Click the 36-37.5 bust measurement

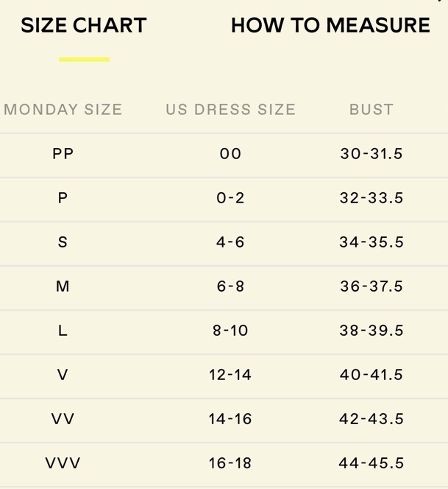(x=371, y=286)
